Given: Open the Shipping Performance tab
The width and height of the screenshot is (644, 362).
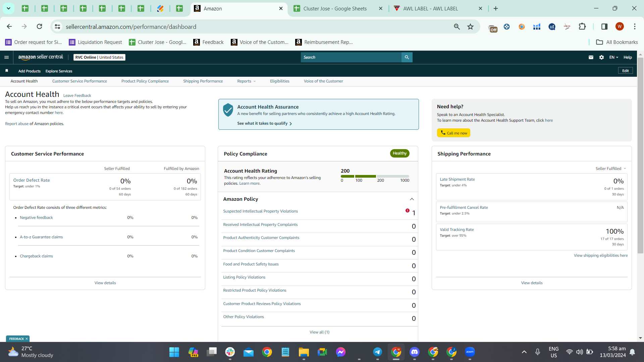Looking at the screenshot, I should point(203,81).
